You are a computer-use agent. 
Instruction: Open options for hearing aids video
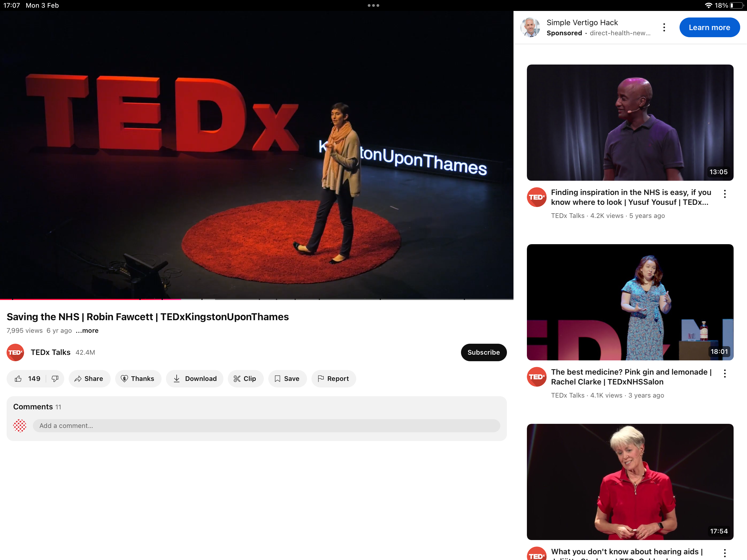(725, 553)
